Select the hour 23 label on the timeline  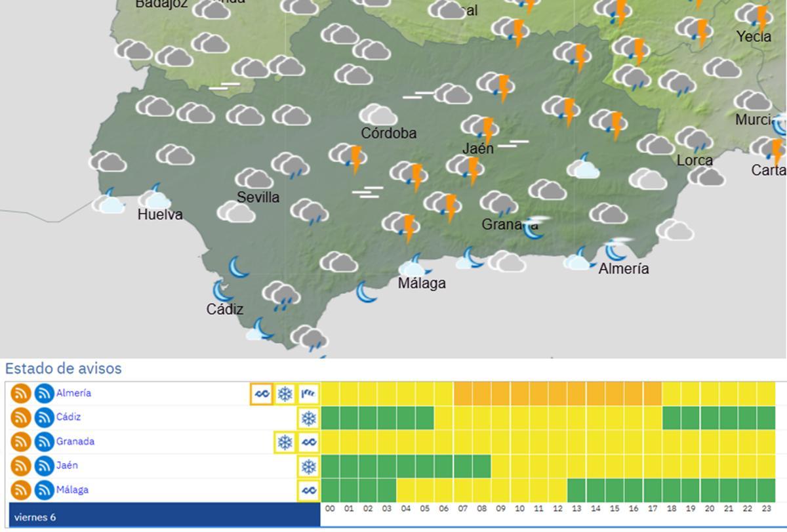765,508
